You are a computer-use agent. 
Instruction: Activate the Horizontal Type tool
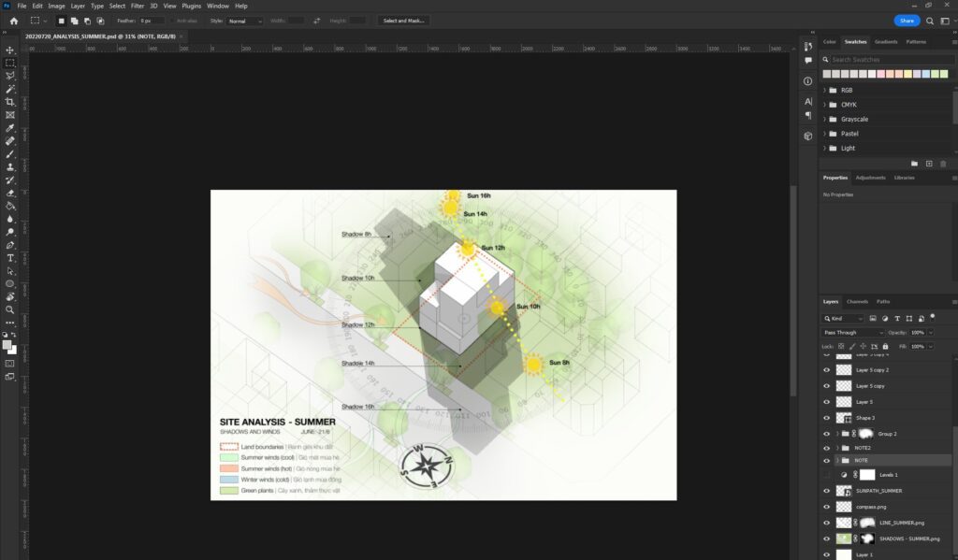tap(10, 257)
